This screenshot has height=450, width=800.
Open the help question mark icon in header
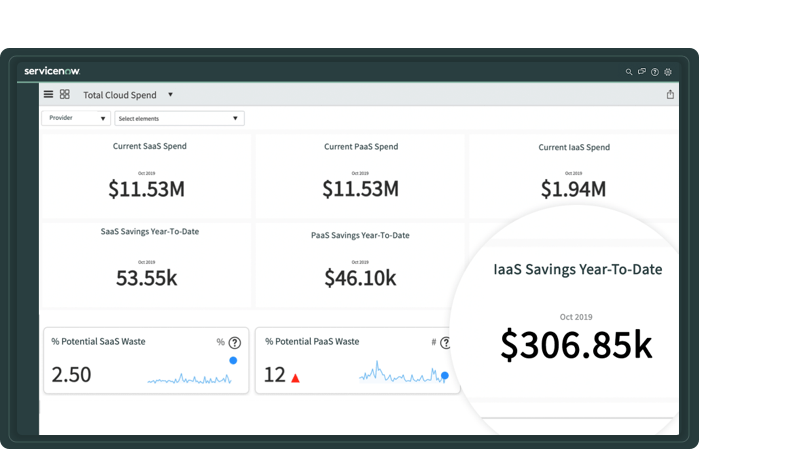click(654, 72)
